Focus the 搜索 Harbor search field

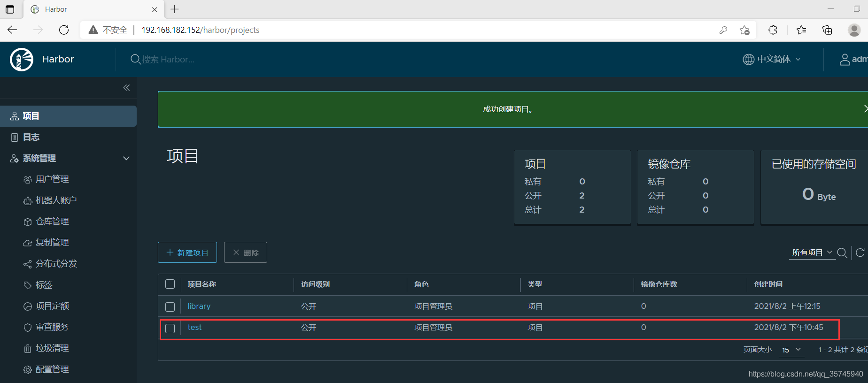(x=168, y=59)
